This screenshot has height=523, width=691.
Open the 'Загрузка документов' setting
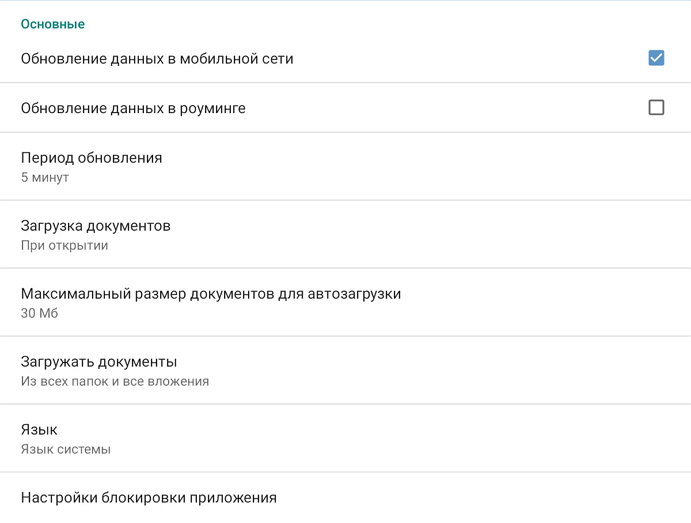coord(95,226)
